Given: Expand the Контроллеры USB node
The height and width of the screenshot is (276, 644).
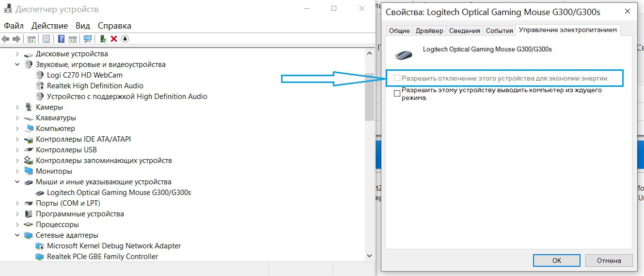Looking at the screenshot, I should click(x=17, y=150).
